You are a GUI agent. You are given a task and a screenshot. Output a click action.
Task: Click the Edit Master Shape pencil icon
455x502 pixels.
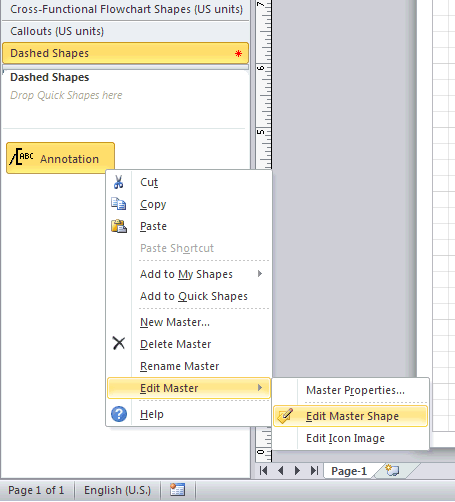[x=285, y=416]
